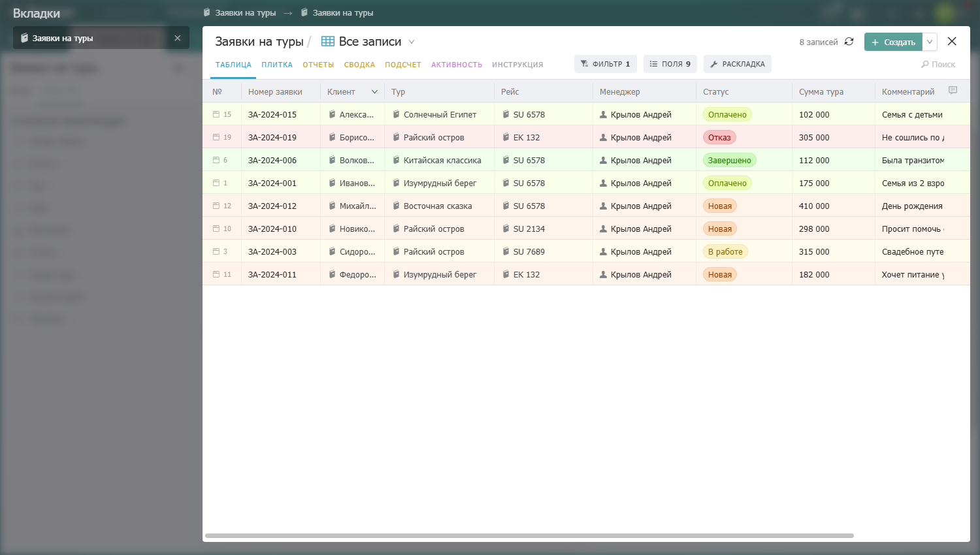Switch to the ПЛИТКА tab
Viewport: 980px width, 555px height.
[277, 65]
